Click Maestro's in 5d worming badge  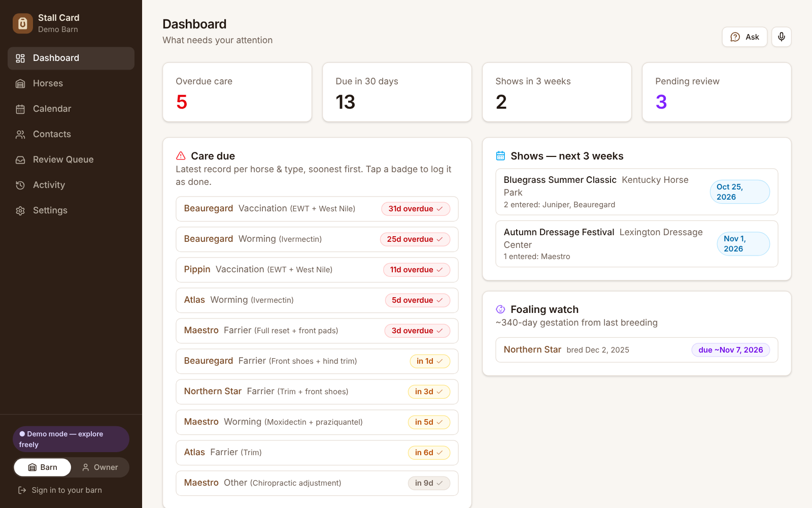click(x=429, y=422)
